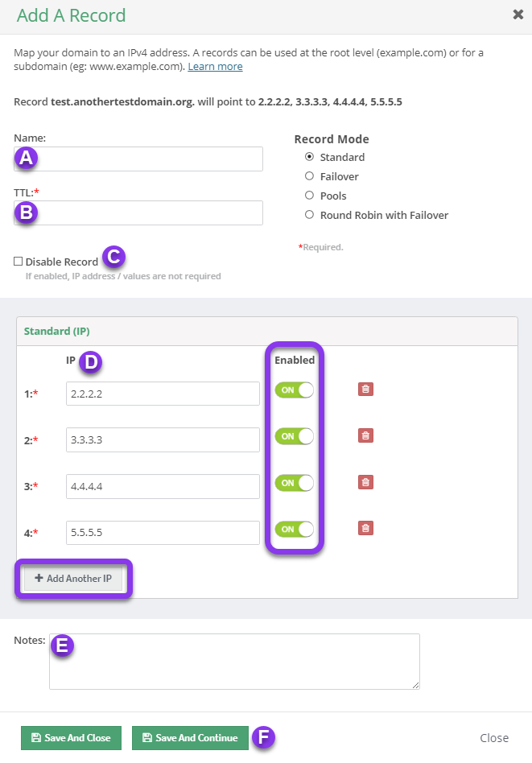Click Add Another IP button
This screenshot has width=532, height=763.
(73, 578)
